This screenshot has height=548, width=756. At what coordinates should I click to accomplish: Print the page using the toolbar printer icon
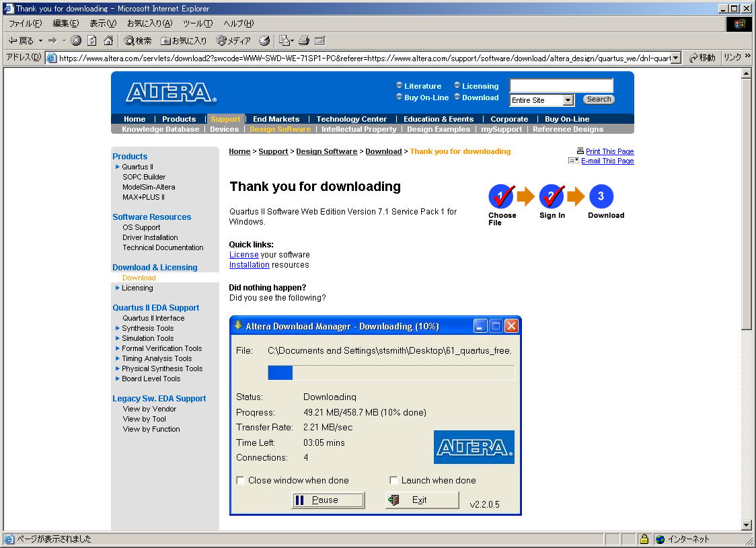point(304,40)
